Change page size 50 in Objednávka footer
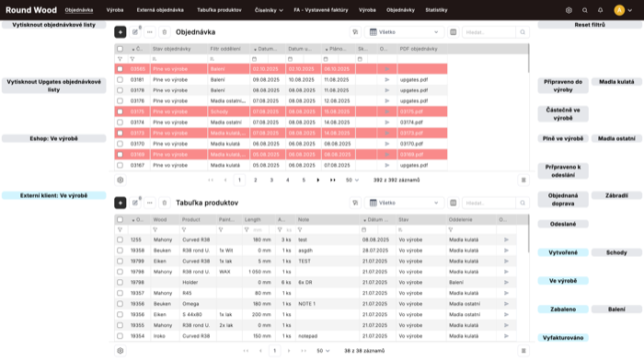 click(x=352, y=181)
